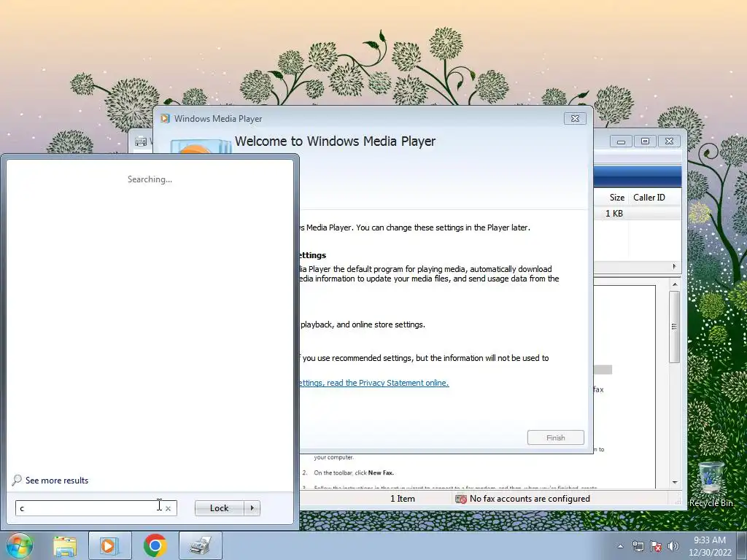Launch Google Chrome from the taskbar

tap(155, 545)
